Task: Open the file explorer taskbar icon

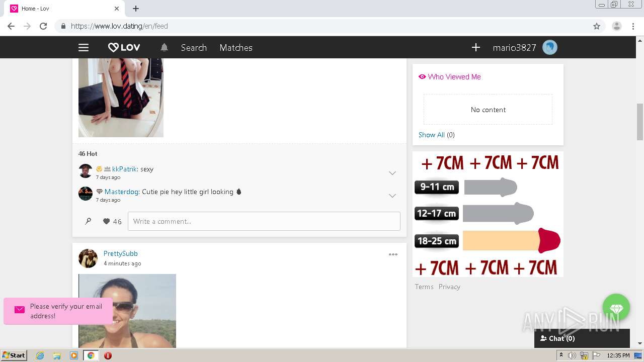Action: pyautogui.click(x=57, y=355)
